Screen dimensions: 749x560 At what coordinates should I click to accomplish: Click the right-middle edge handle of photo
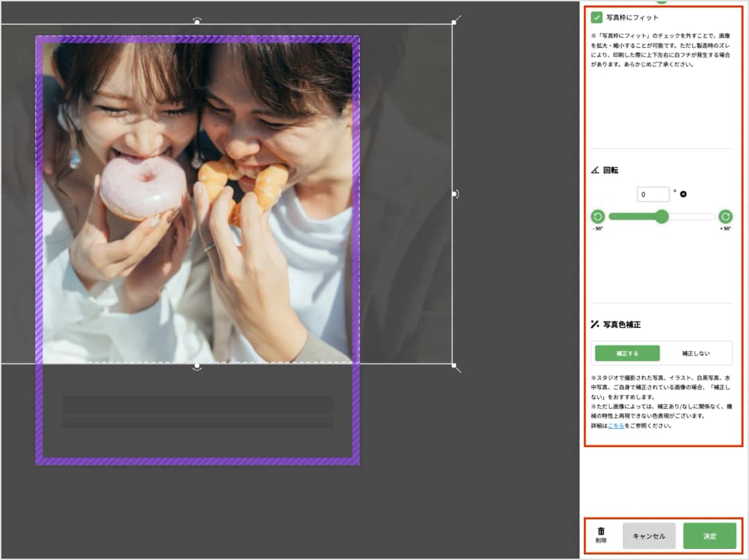[454, 194]
